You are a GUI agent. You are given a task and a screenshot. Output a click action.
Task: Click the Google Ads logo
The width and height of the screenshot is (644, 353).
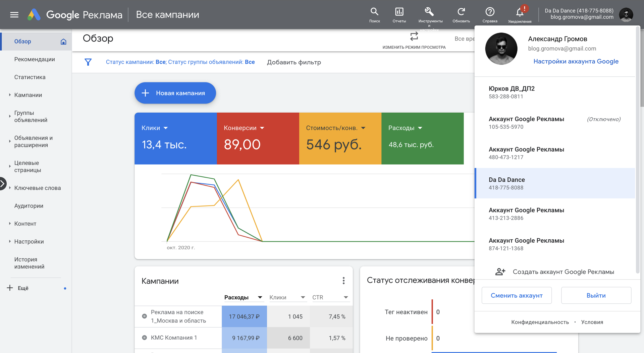[x=34, y=15]
